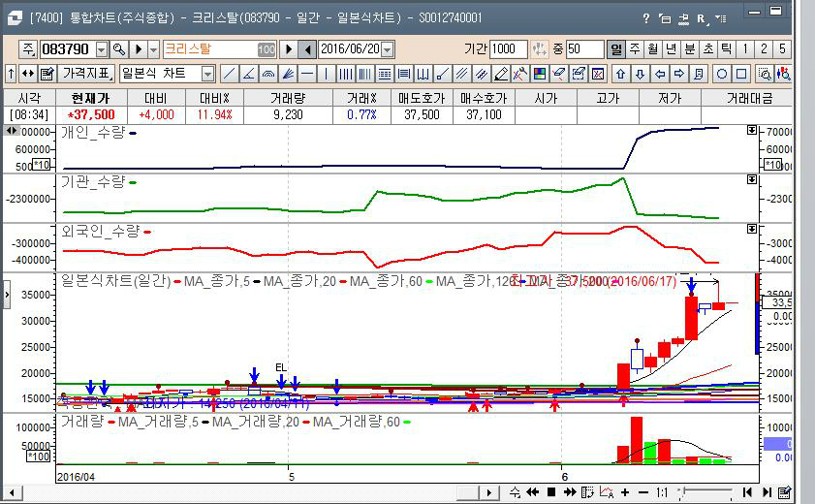
Task: Open the date 2016/06/20 dropdown
Action: 388,49
